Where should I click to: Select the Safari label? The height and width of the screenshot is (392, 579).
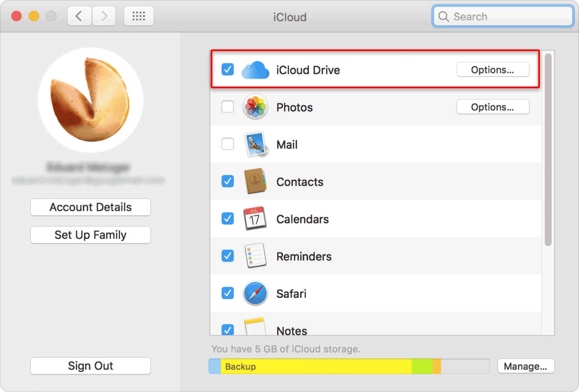[291, 294]
